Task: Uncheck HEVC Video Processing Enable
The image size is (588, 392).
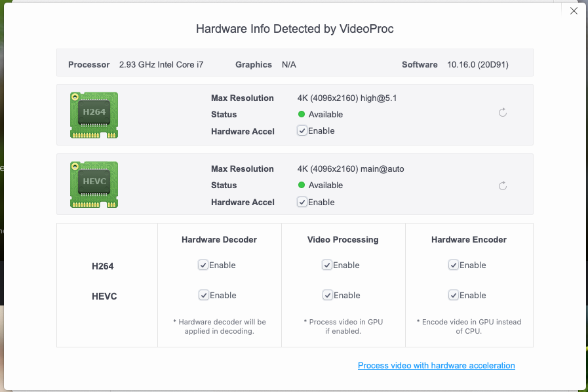Action: (326, 295)
